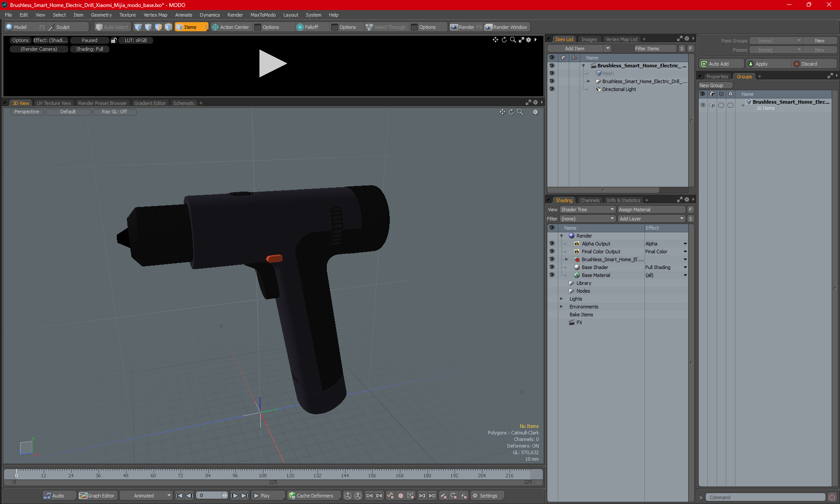Open the Graph Editor

97,496
